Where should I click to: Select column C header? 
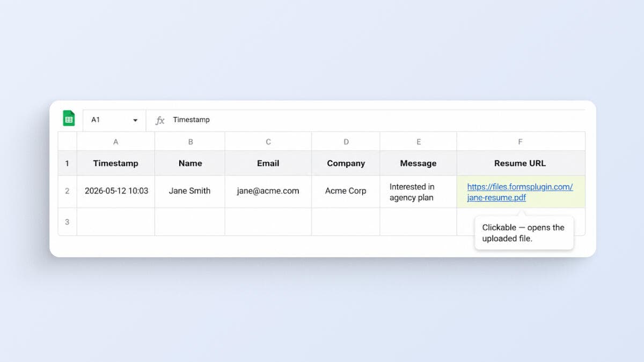pos(268,142)
